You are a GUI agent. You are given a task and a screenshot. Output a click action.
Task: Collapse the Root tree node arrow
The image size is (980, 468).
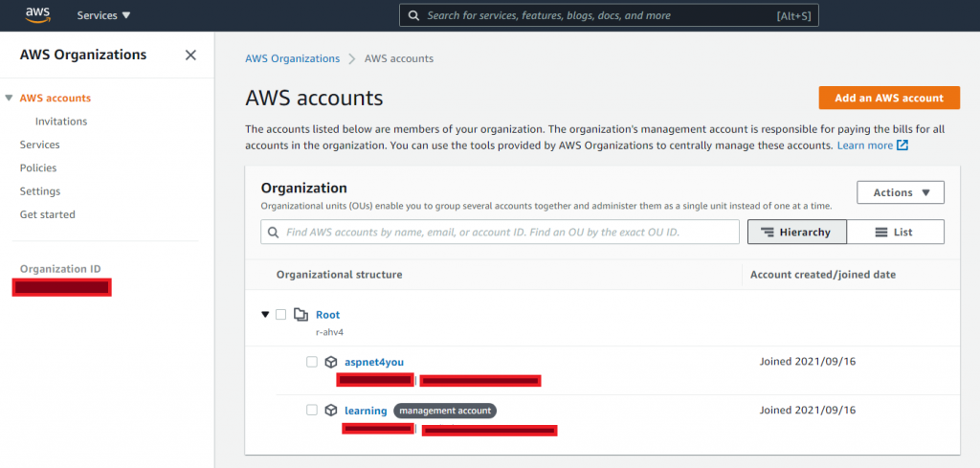[x=265, y=314]
